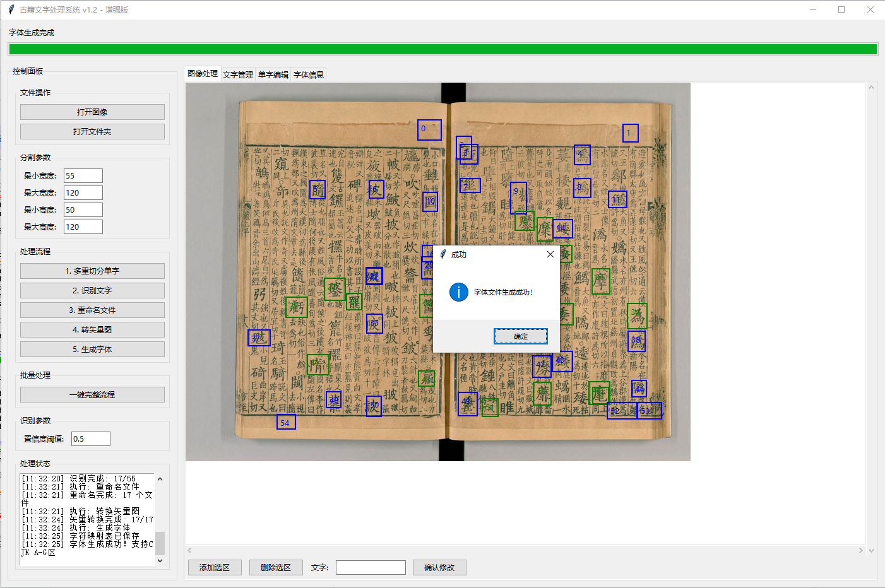Screen dimensions: 885x588
Task: Click the 最小宽度 input field
Action: coord(83,176)
